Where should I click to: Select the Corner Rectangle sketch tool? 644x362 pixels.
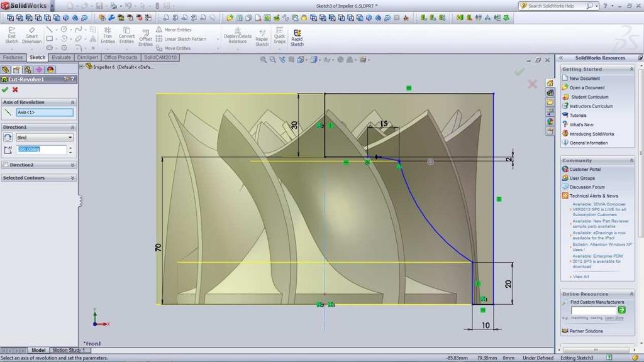click(49, 38)
